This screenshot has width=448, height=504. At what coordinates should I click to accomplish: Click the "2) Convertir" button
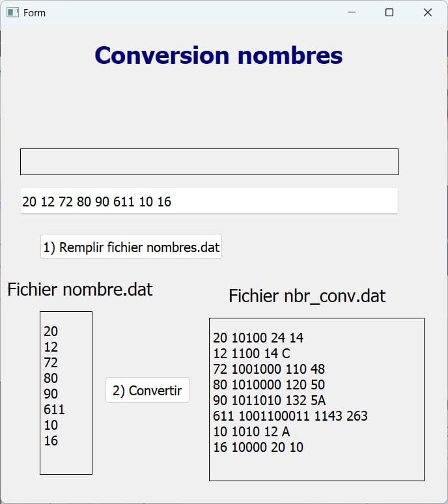(x=147, y=390)
